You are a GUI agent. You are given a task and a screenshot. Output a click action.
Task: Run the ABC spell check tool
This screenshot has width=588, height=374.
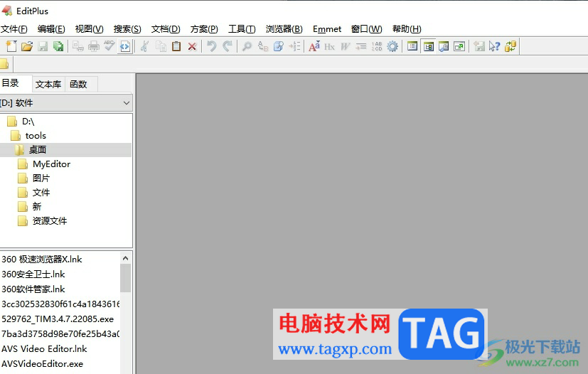click(x=109, y=46)
